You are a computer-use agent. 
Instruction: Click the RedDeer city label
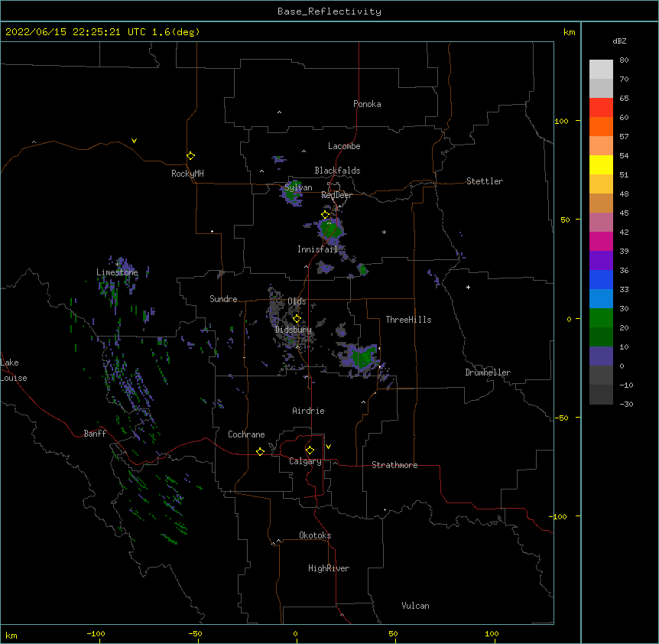coord(336,195)
